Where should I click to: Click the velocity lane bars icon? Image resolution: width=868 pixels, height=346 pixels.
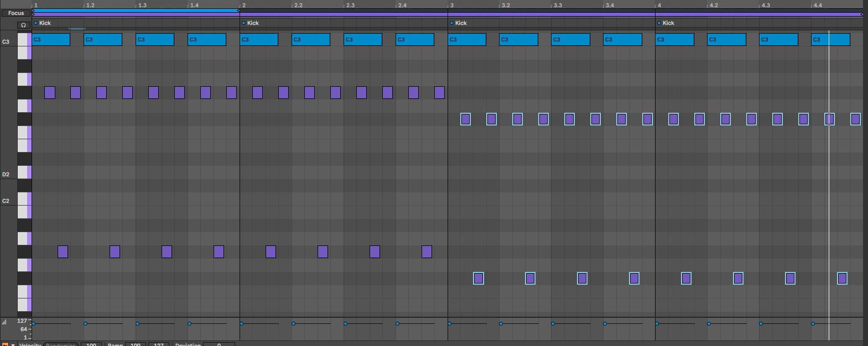pos(4,322)
